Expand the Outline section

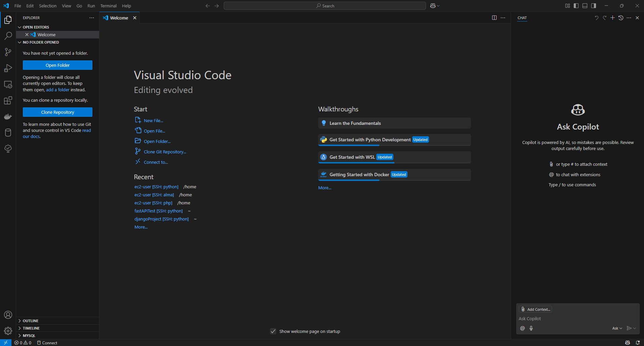[30, 320]
